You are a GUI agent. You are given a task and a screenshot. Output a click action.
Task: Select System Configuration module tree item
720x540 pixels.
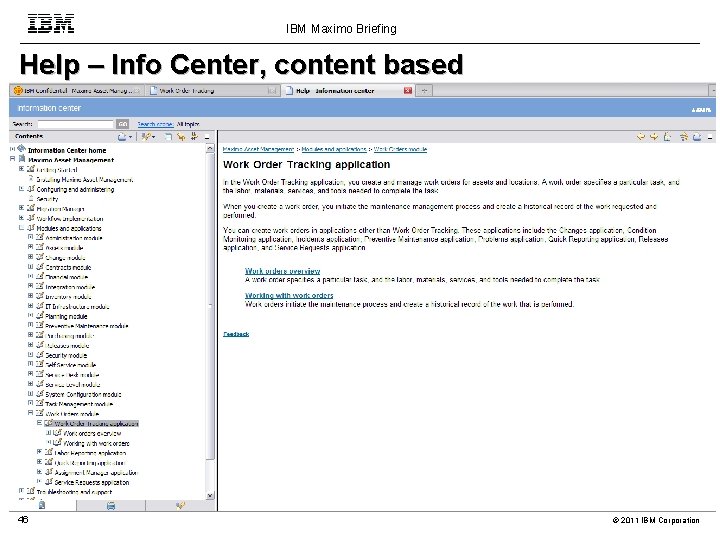[x=84, y=394]
